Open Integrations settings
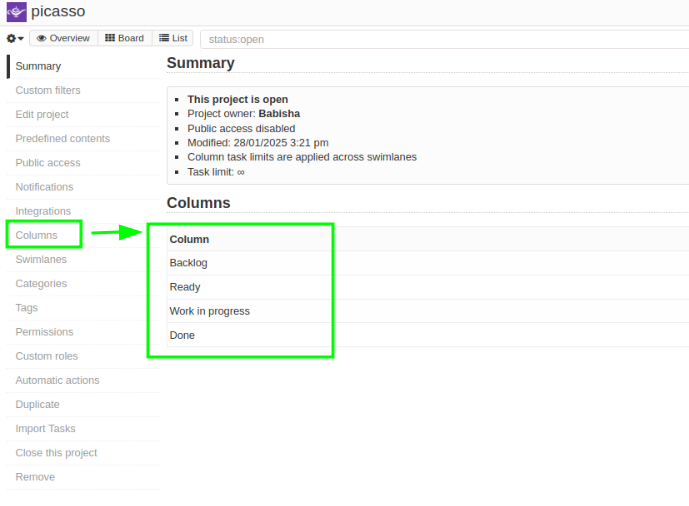Viewport: 689px width, 506px height. coord(43,211)
